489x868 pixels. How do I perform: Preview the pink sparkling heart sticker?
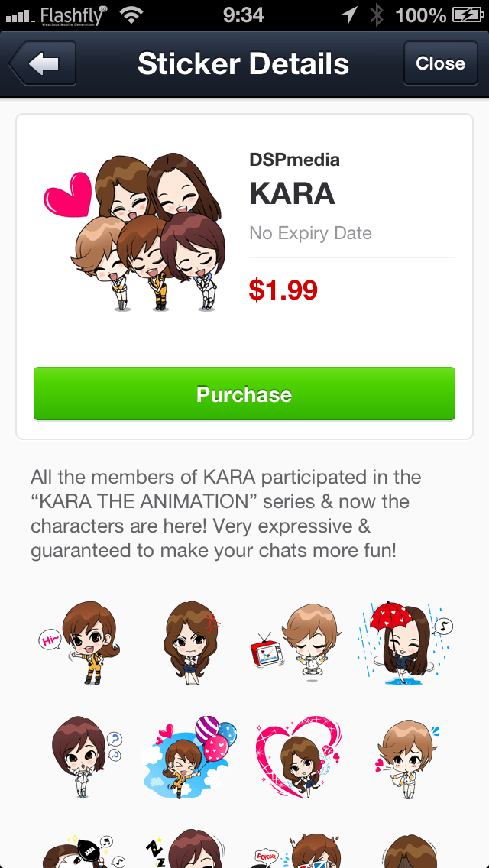pyautogui.click(x=300, y=756)
